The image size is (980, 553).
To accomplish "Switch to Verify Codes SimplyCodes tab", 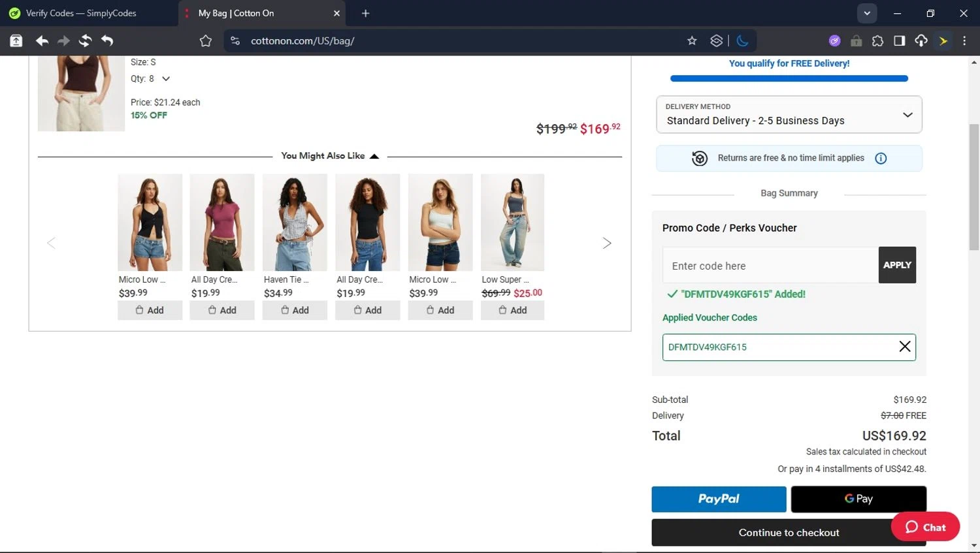I will pyautogui.click(x=89, y=13).
